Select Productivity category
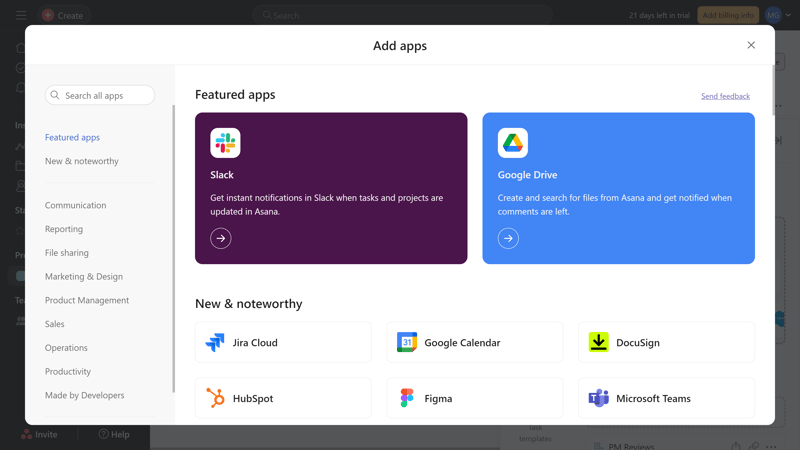Screen dimensions: 800x450 pyautogui.click(x=68, y=371)
